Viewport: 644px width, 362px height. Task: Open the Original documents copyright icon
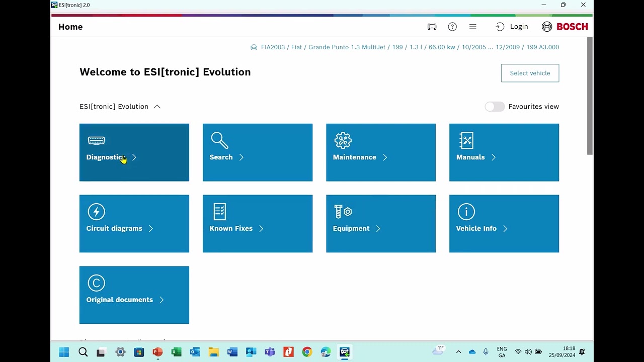(96, 283)
